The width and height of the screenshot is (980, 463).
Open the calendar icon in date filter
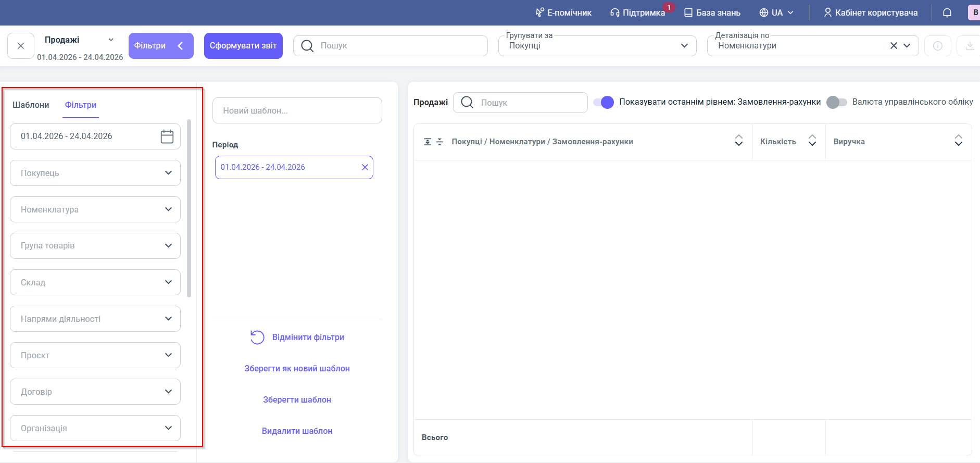click(167, 136)
